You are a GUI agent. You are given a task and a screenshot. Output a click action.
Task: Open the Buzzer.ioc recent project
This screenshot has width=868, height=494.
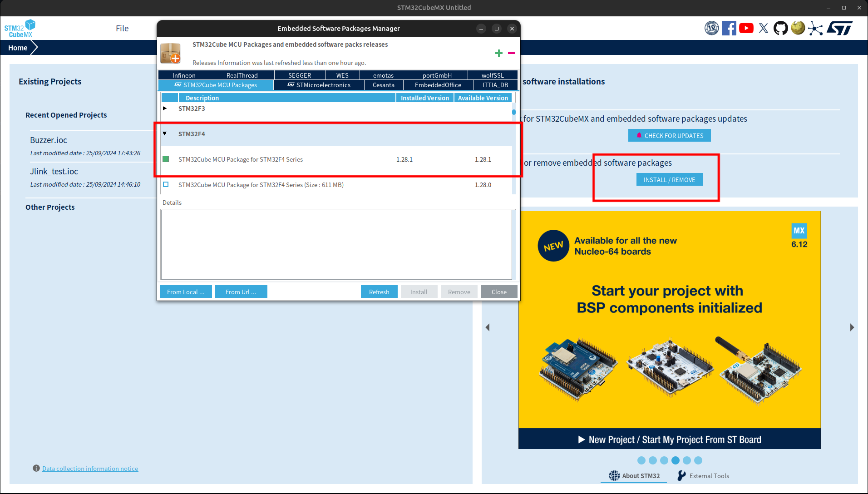pyautogui.click(x=49, y=140)
